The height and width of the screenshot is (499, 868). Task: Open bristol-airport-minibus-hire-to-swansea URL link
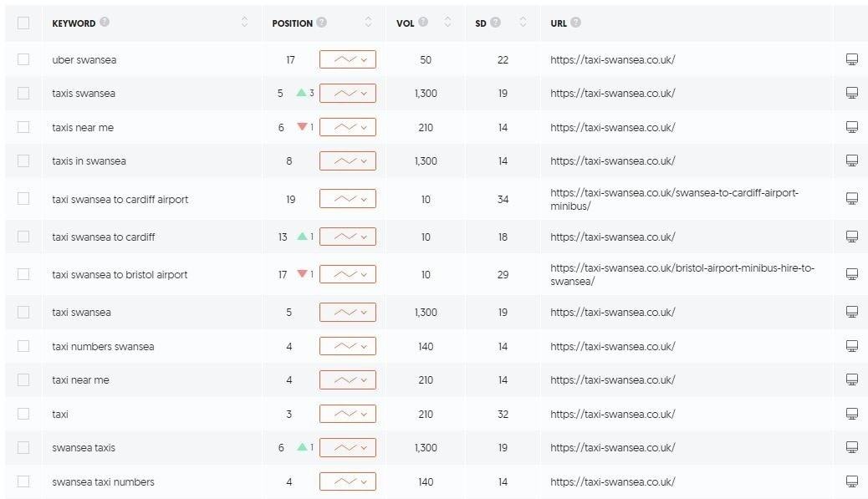click(682, 274)
